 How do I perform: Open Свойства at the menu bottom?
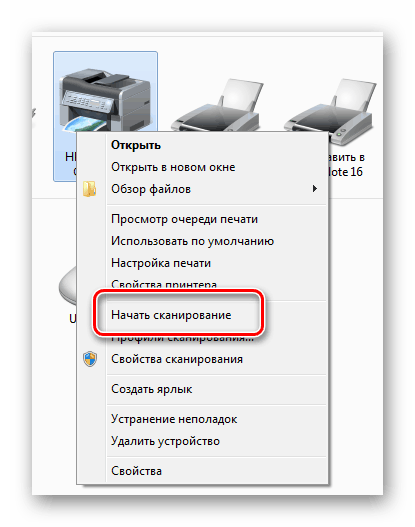click(136, 471)
